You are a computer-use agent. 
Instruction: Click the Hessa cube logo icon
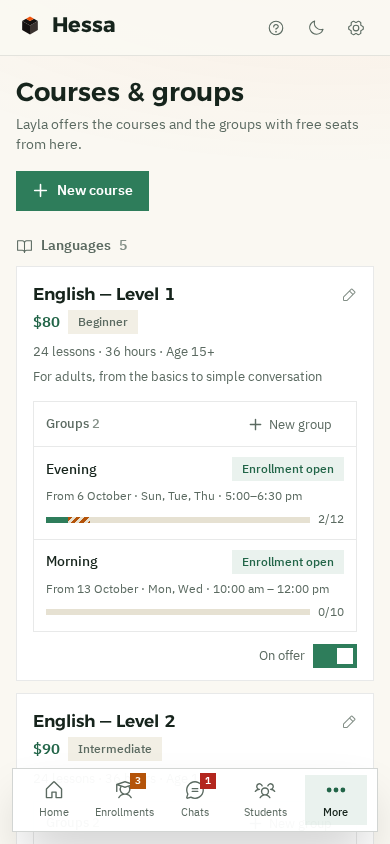tap(30, 26)
